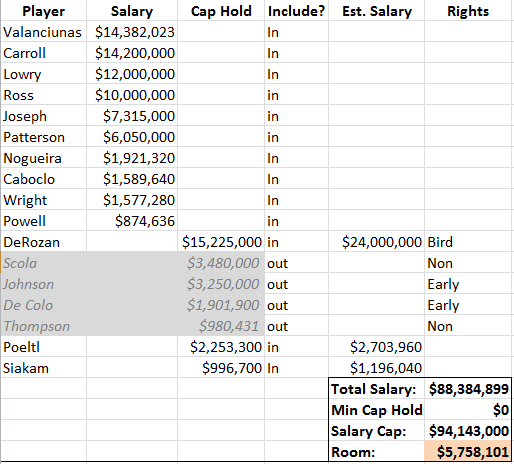Viewport: 514px width, 464px height.
Task: Select the Total Salary value $88,384,899
Action: pos(468,389)
